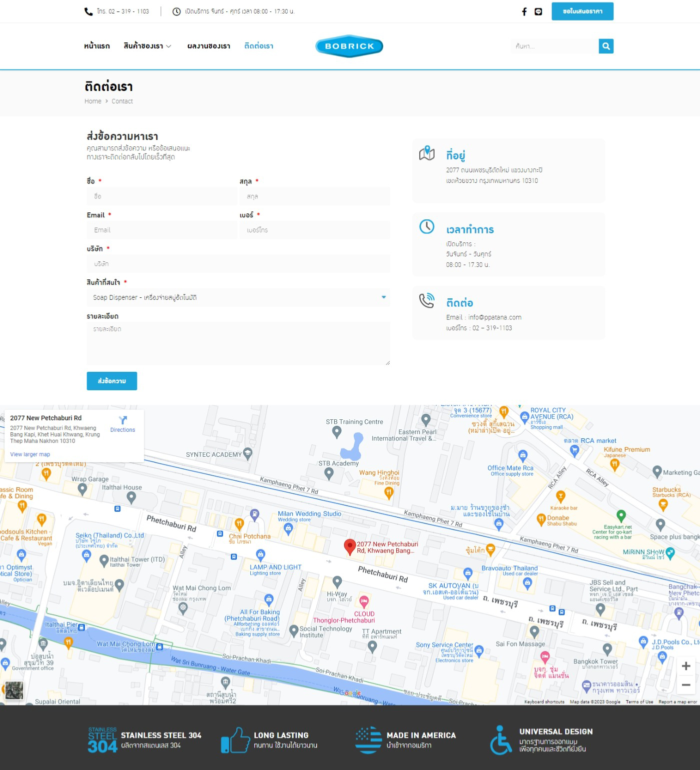Open the Soap Dispenser product dropdown
Screen dimensions: 700x770
pyautogui.click(x=238, y=297)
